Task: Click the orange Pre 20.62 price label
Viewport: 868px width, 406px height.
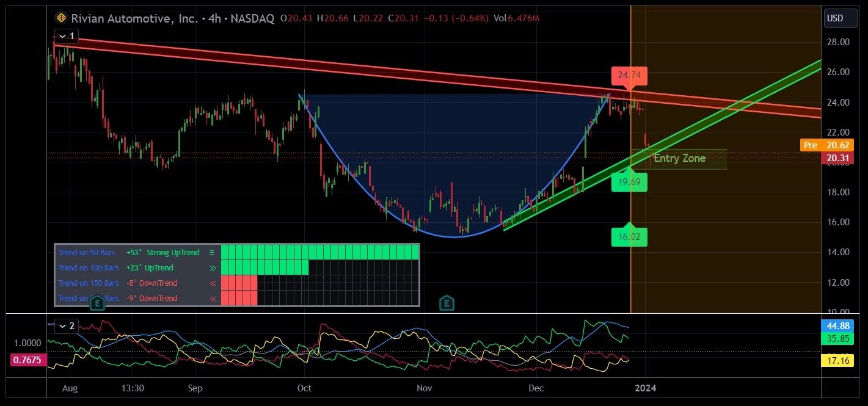Action: pyautogui.click(x=826, y=145)
